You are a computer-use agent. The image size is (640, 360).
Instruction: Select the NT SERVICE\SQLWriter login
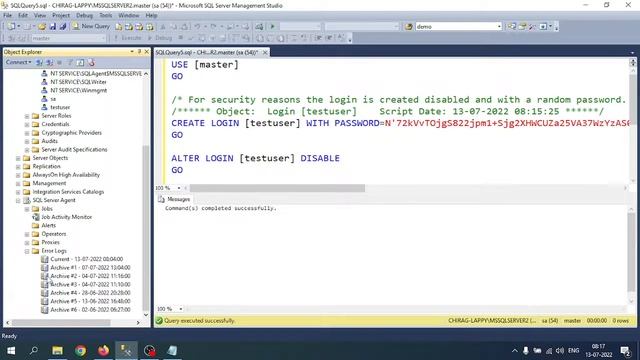click(x=78, y=82)
